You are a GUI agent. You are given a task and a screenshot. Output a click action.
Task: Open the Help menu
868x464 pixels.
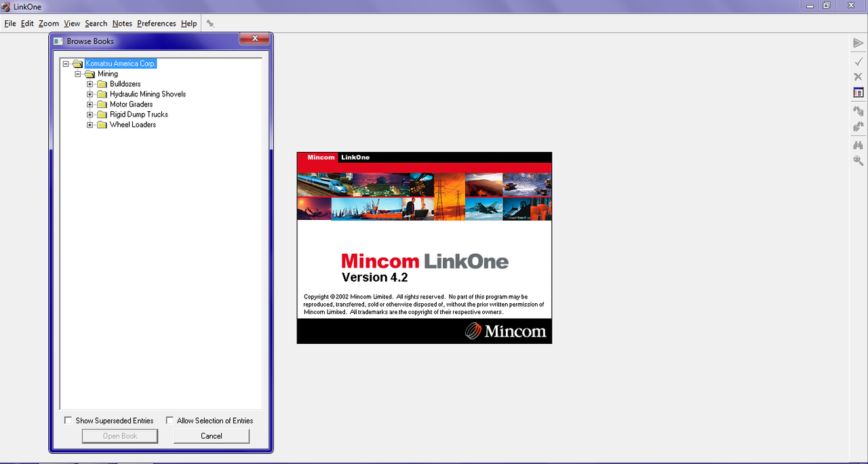click(x=189, y=23)
